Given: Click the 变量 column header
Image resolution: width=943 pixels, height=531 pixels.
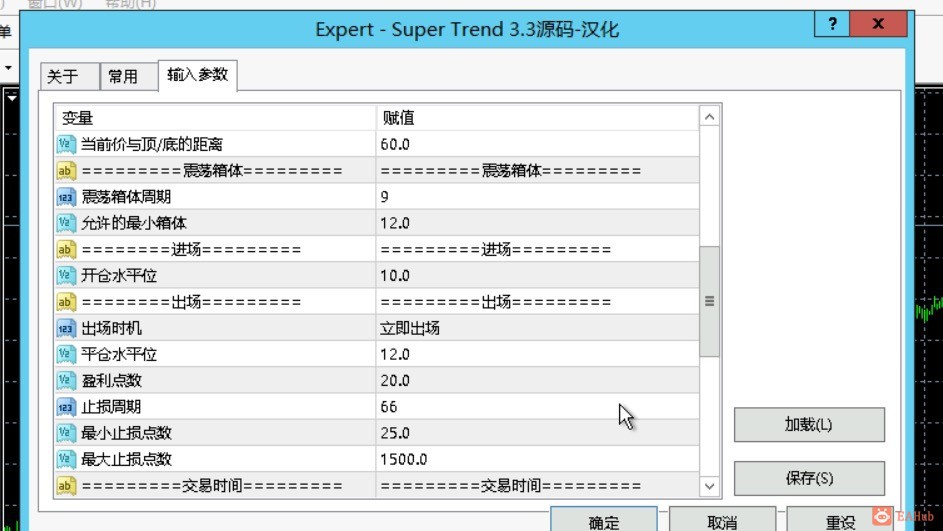Looking at the screenshot, I should point(215,118).
